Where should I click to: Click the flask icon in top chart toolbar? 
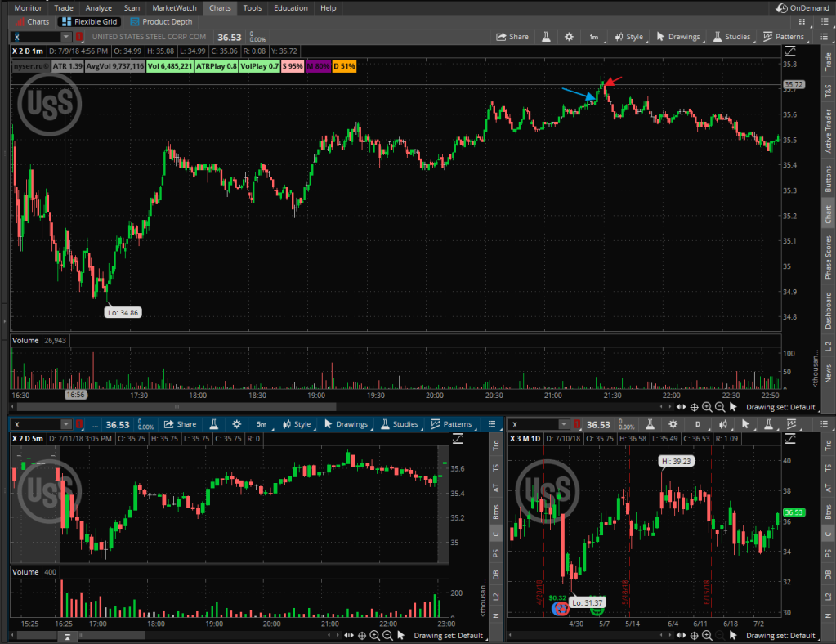coord(544,37)
